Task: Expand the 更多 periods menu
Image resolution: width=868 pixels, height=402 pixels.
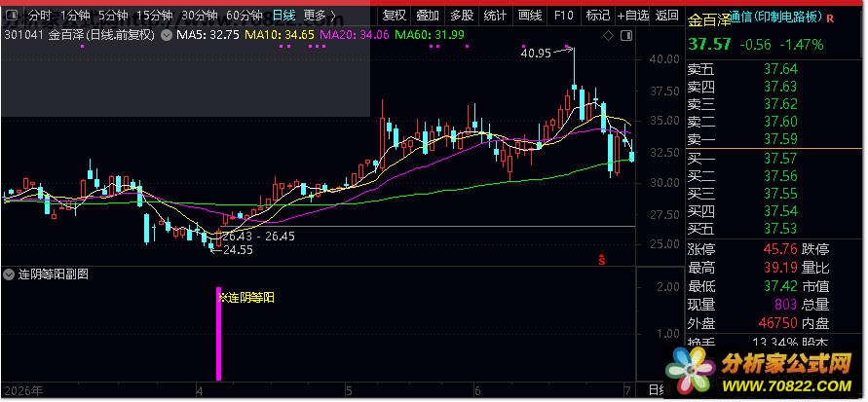Action: tap(320, 16)
